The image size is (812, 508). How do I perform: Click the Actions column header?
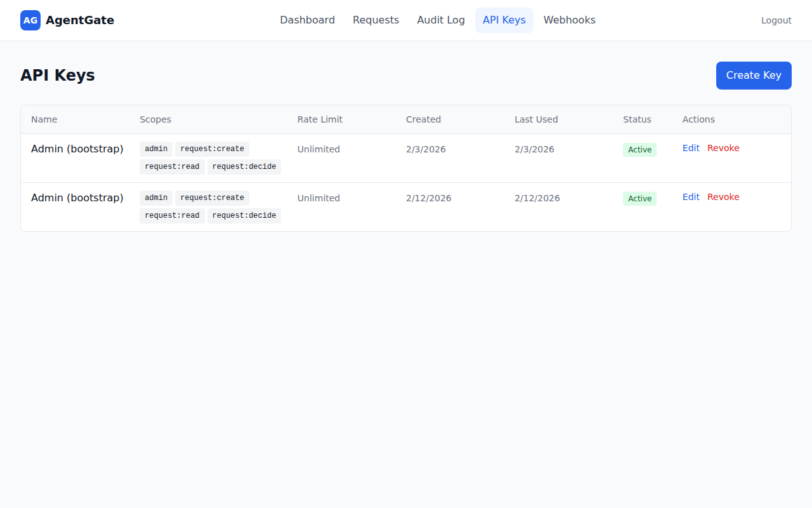click(x=698, y=119)
